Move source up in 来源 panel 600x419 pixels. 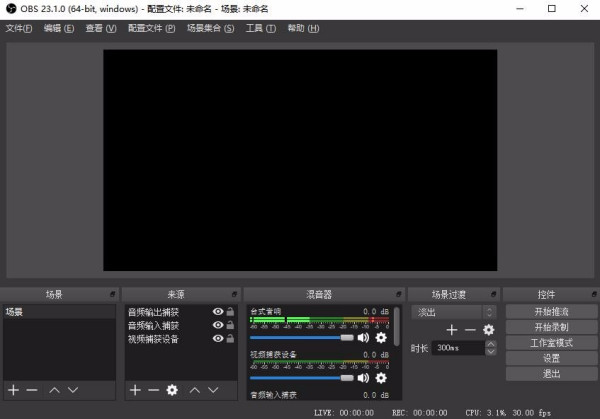click(195, 390)
